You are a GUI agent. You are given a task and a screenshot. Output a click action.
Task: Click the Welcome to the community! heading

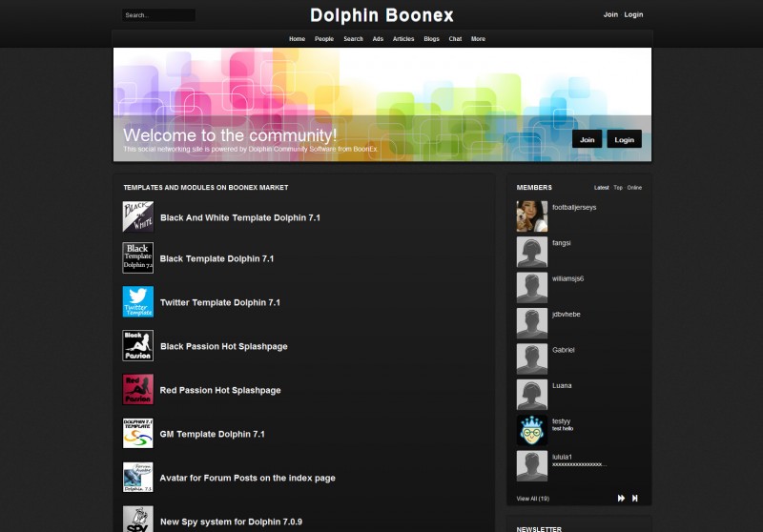click(230, 134)
